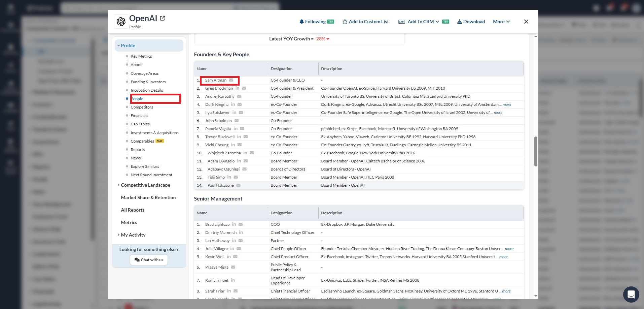Expand the Competitive Landscape section
The width and height of the screenshot is (644, 309).
[145, 185]
